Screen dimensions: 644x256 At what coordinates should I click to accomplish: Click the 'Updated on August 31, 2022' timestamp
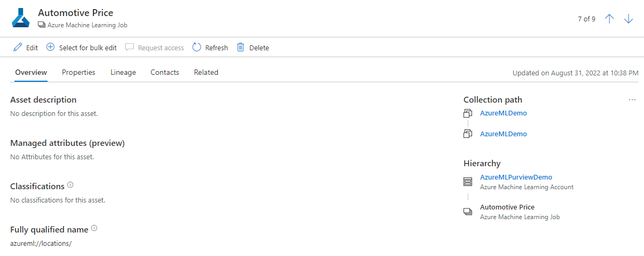tap(576, 73)
